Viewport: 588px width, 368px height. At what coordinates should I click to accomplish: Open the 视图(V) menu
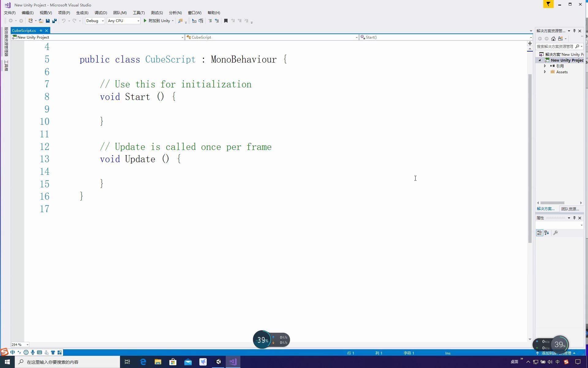(46, 13)
